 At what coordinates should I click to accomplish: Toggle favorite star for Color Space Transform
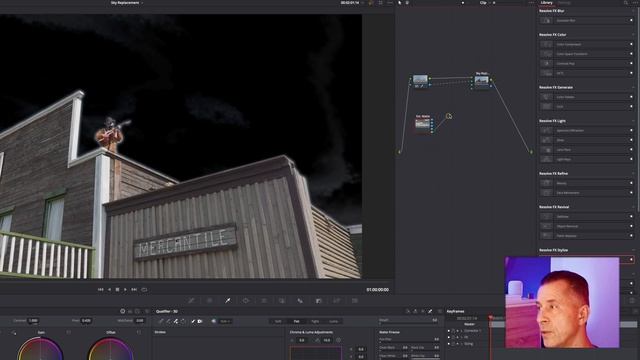[x=631, y=53]
